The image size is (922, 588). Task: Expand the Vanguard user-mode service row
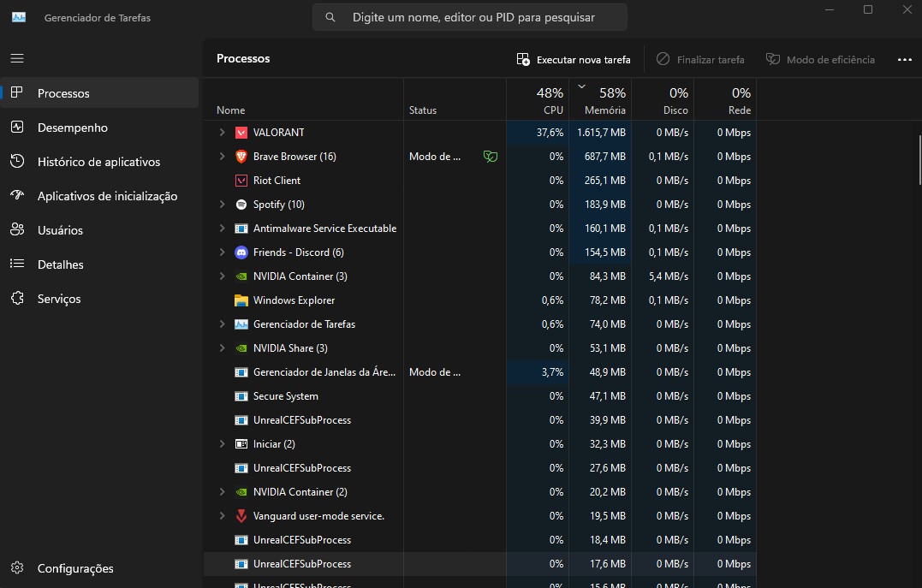pyautogui.click(x=223, y=515)
